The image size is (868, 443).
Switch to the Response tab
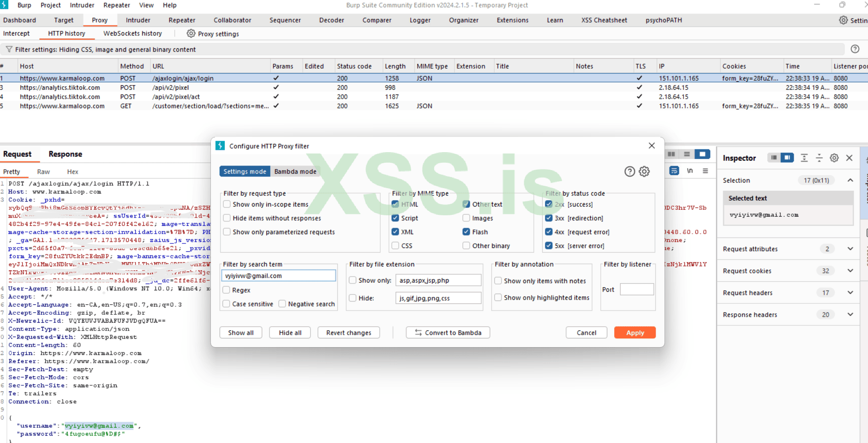[x=66, y=154]
